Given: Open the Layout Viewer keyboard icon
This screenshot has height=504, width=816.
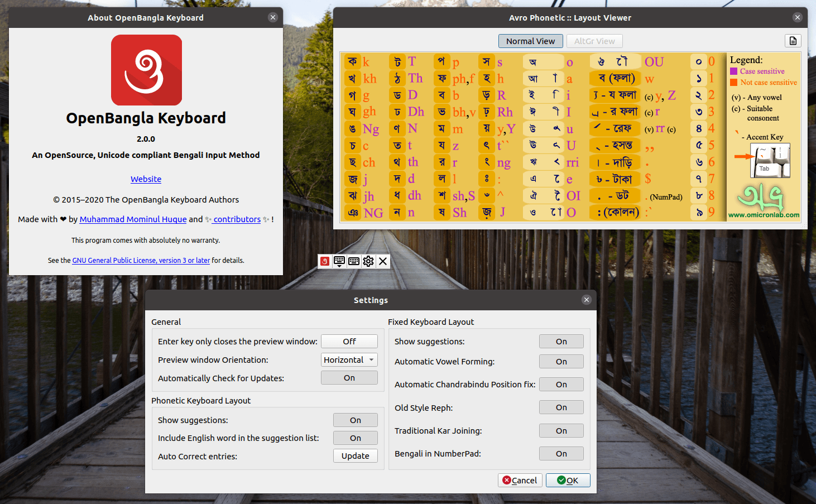Looking at the screenshot, I should pyautogui.click(x=353, y=261).
